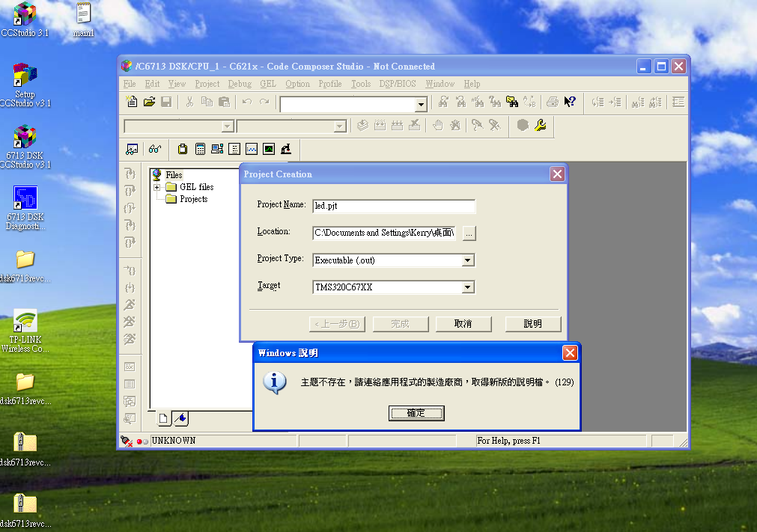Image resolution: width=757 pixels, height=532 pixels.
Task: Click the Copy toolbar icon
Action: tap(207, 102)
